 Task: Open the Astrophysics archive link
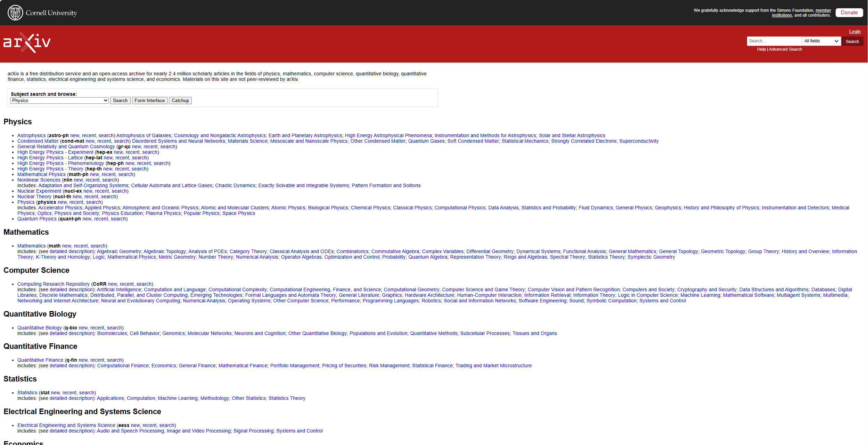[32, 136]
